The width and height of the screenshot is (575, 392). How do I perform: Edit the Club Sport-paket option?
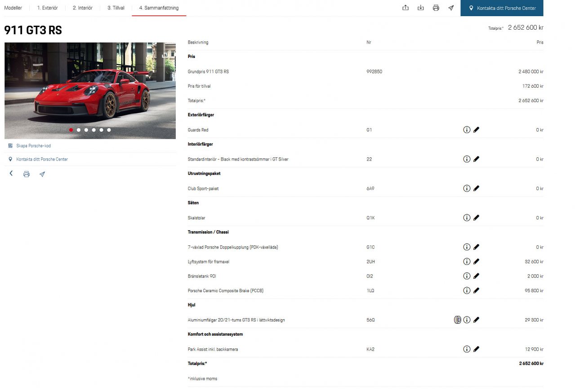pyautogui.click(x=477, y=188)
